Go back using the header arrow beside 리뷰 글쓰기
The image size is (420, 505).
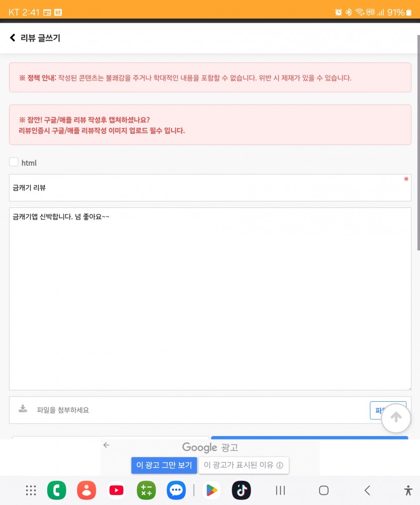click(13, 38)
